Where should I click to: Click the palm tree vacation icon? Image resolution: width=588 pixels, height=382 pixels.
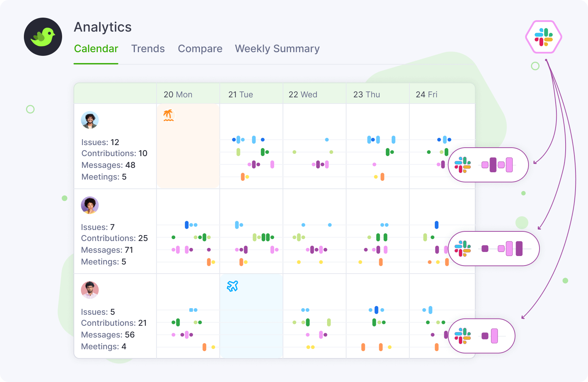[x=168, y=115]
